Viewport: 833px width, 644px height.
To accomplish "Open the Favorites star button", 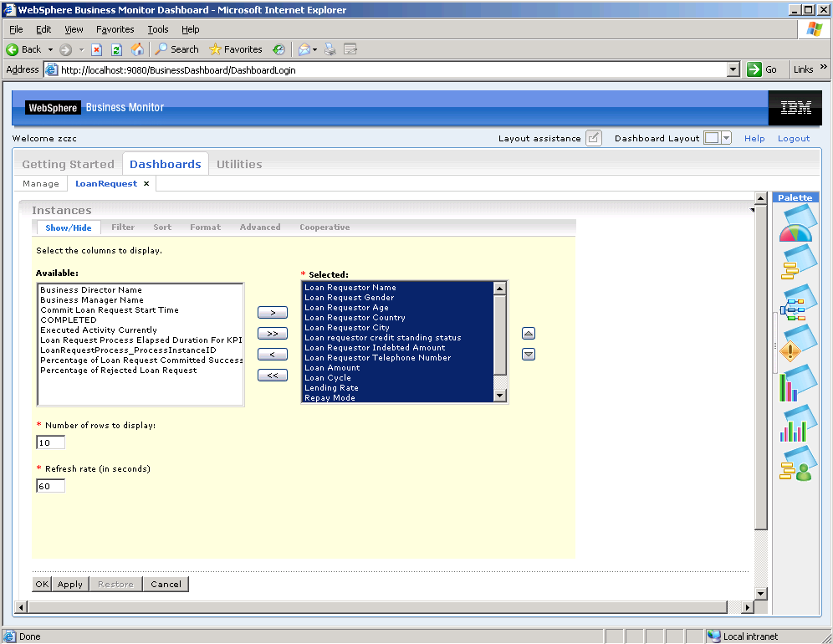I will pos(235,49).
